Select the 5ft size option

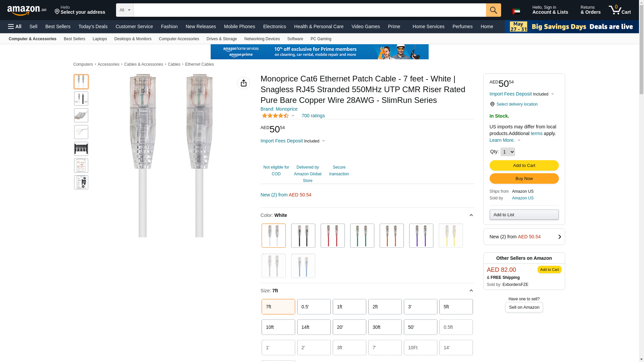pos(456,307)
